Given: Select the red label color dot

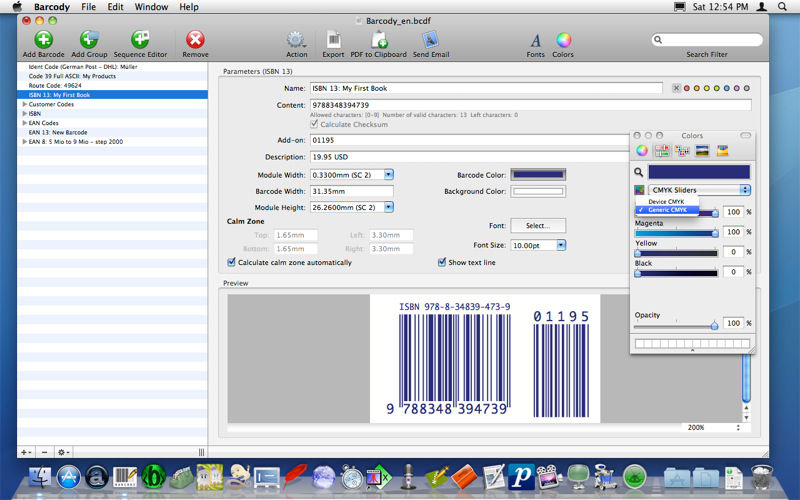Looking at the screenshot, I should (x=687, y=88).
